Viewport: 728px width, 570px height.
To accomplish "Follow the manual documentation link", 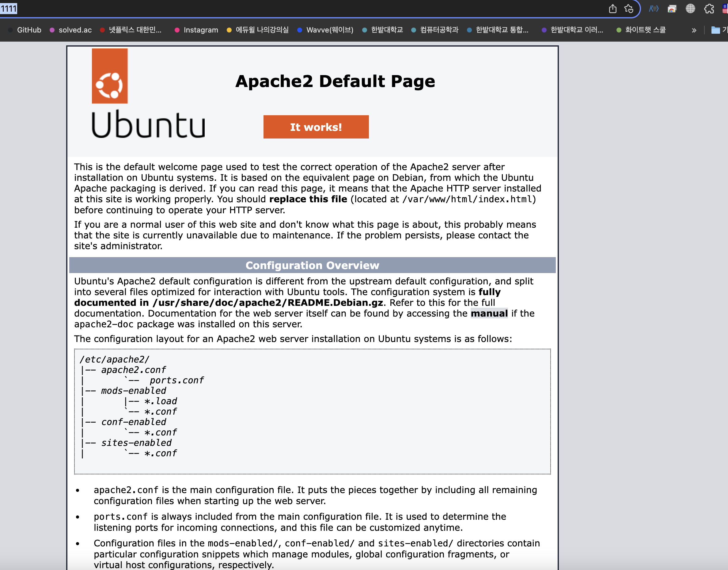I will tap(489, 313).
